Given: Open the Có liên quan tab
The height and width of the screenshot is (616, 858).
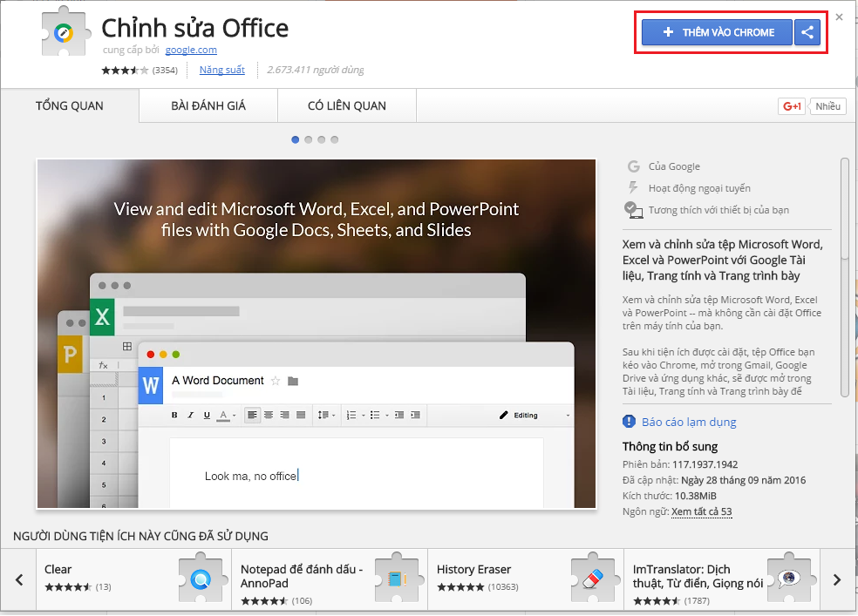Looking at the screenshot, I should point(346,106).
